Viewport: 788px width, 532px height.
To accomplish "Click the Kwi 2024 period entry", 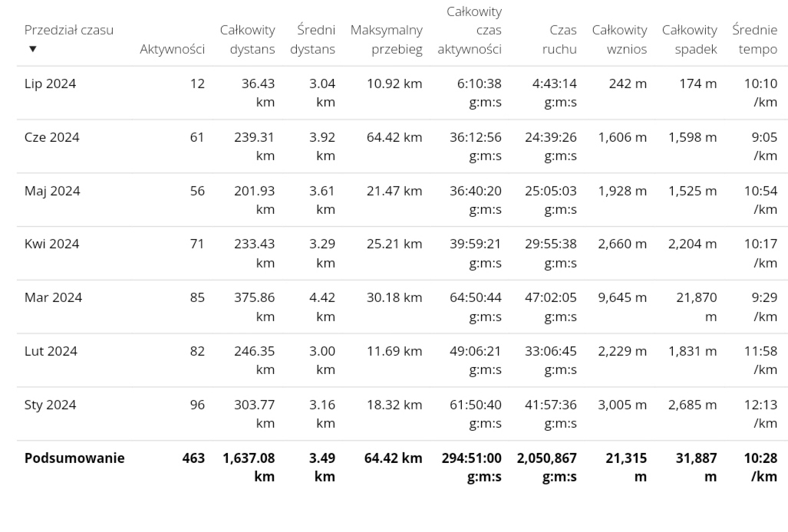I will (x=51, y=245).
